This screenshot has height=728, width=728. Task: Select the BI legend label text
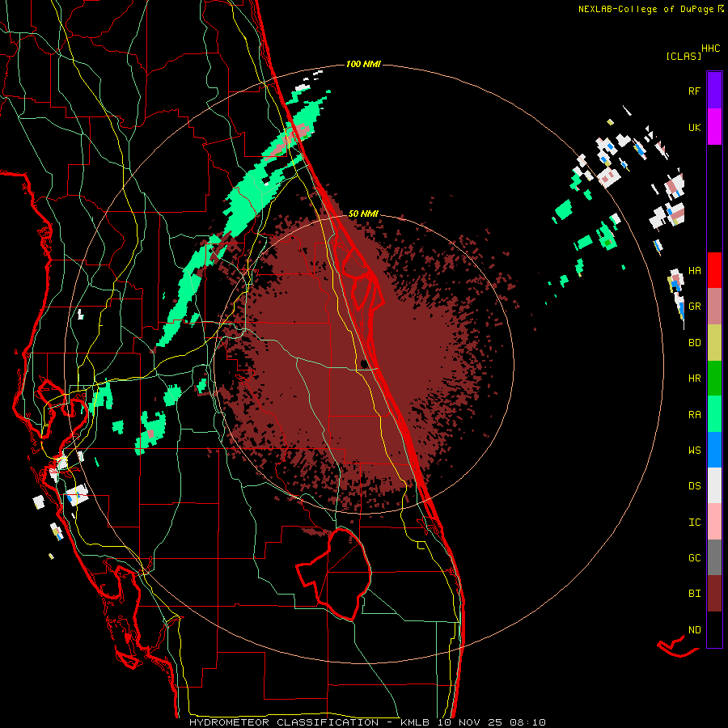[x=694, y=594]
